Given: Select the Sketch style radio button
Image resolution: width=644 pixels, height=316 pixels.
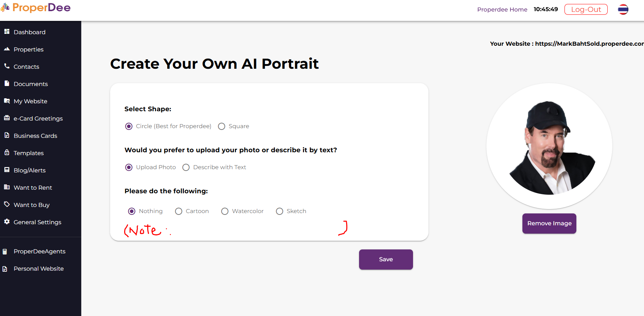Looking at the screenshot, I should [x=280, y=211].
